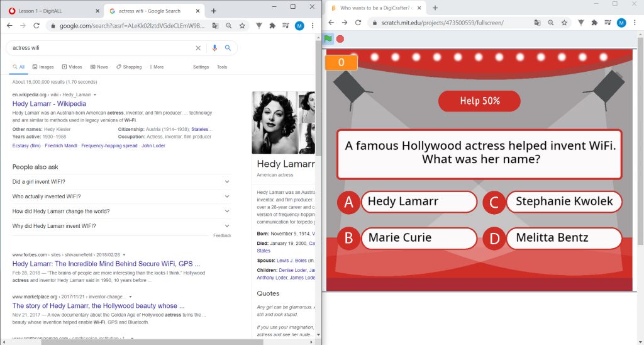Expand 'How did Hedy Lamarr change the world?'
The width and height of the screenshot is (644, 345).
[121, 212]
